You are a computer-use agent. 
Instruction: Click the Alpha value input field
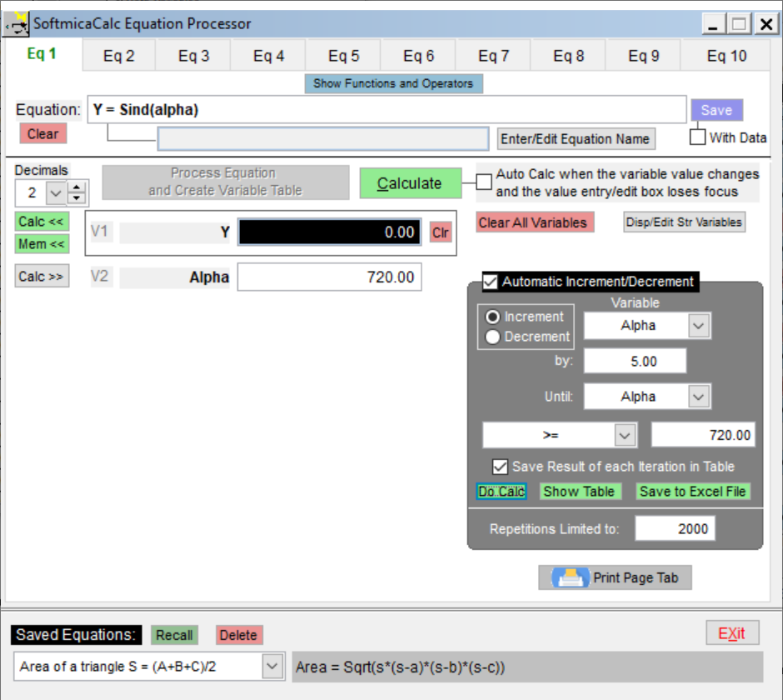329,277
